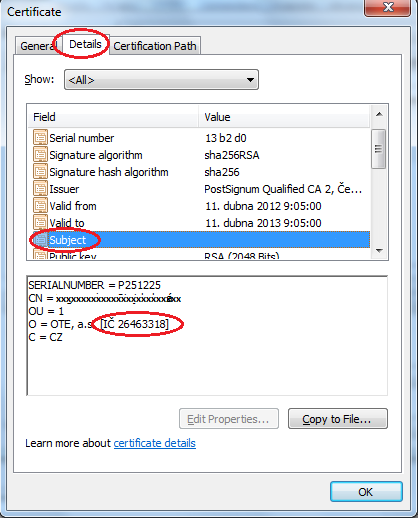The image size is (418, 518).
Task: Select the Subject row label
Action: (68, 240)
